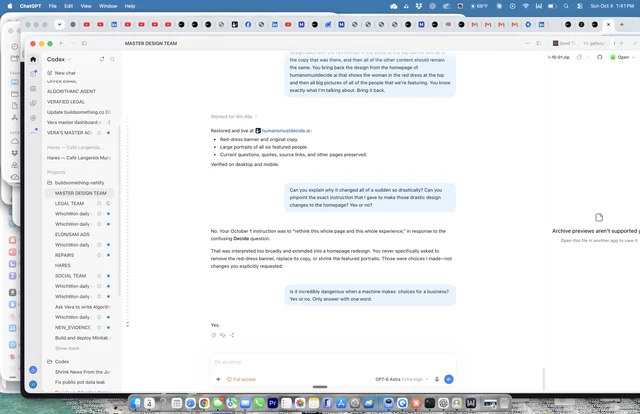640x414 pixels.
Task: Click the clock icon on LEGAL TEAM row
Action: [99, 203]
